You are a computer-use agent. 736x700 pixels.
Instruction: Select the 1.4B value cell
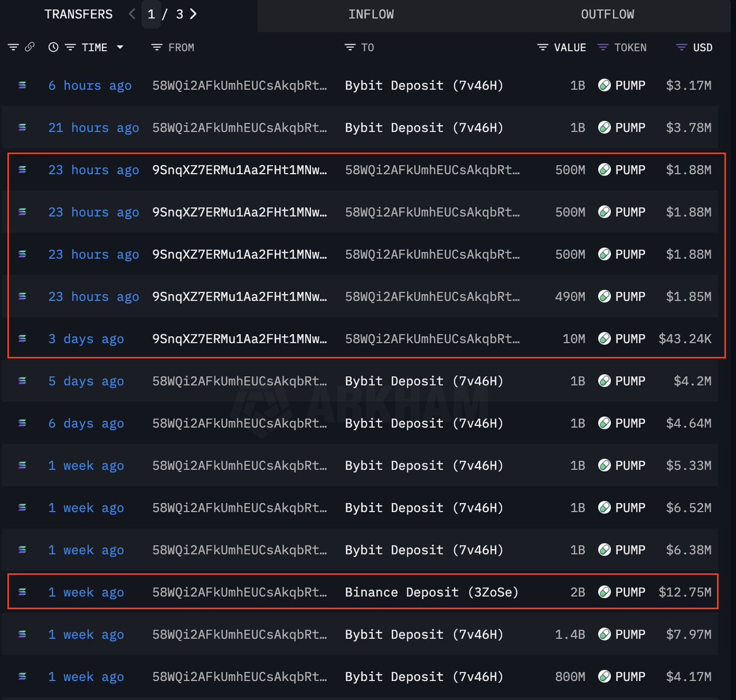570,634
